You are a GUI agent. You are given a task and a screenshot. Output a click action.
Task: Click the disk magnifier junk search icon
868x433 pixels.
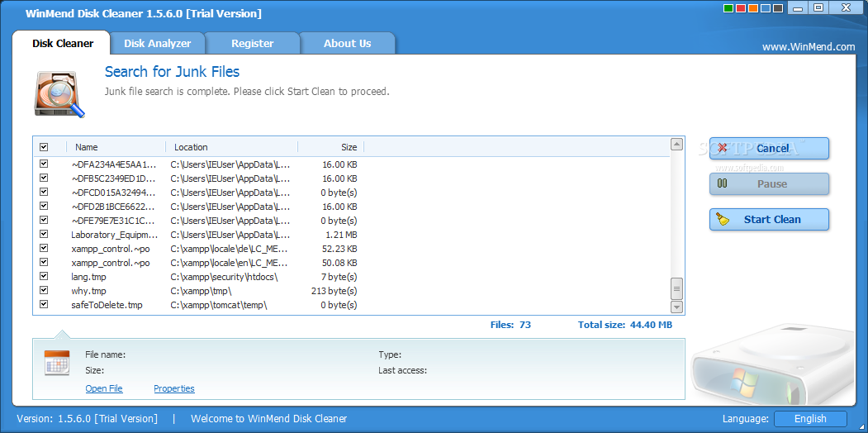pos(59,93)
